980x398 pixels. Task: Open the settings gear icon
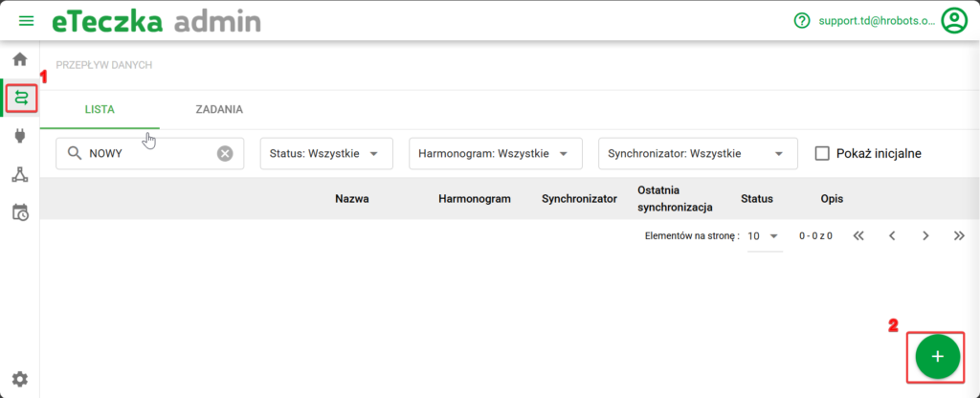(x=20, y=379)
